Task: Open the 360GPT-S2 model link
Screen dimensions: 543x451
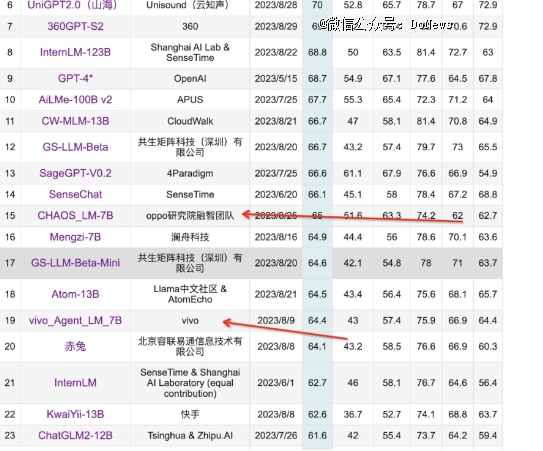Action: point(75,26)
